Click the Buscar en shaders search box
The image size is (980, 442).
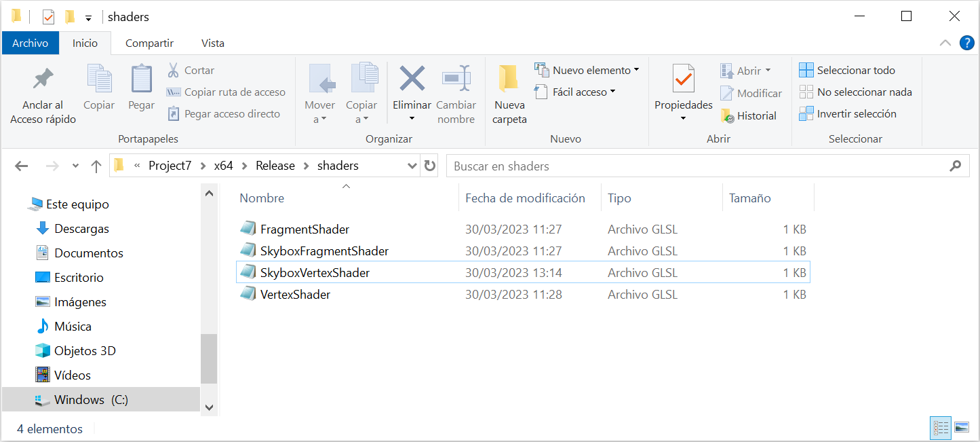[x=699, y=166]
